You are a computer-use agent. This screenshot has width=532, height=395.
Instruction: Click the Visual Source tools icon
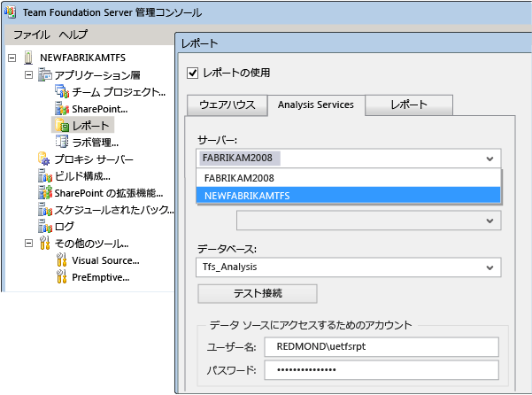pyautogui.click(x=62, y=260)
